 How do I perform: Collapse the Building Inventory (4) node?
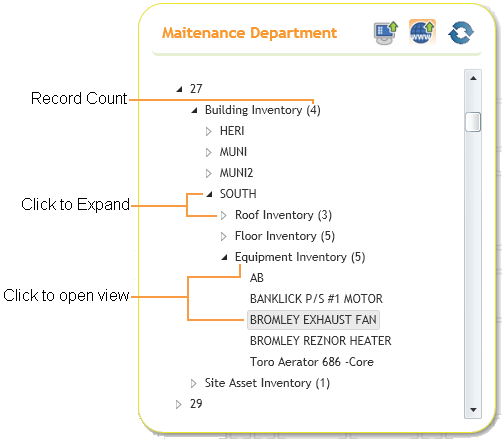(194, 110)
